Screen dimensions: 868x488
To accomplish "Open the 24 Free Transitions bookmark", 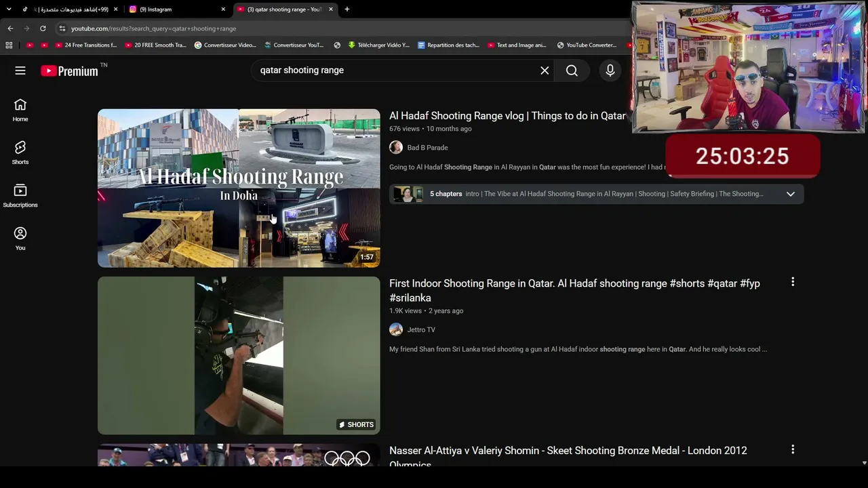I will pyautogui.click(x=86, y=45).
